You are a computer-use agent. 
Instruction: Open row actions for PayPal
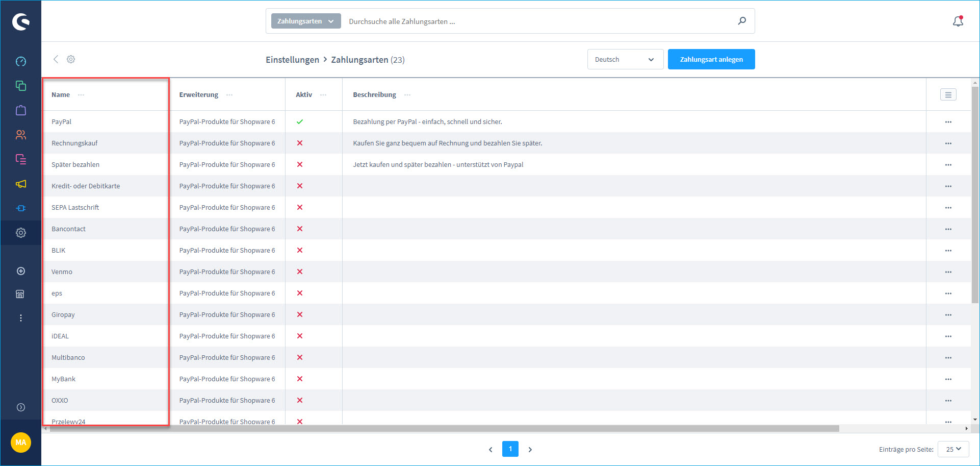point(948,122)
